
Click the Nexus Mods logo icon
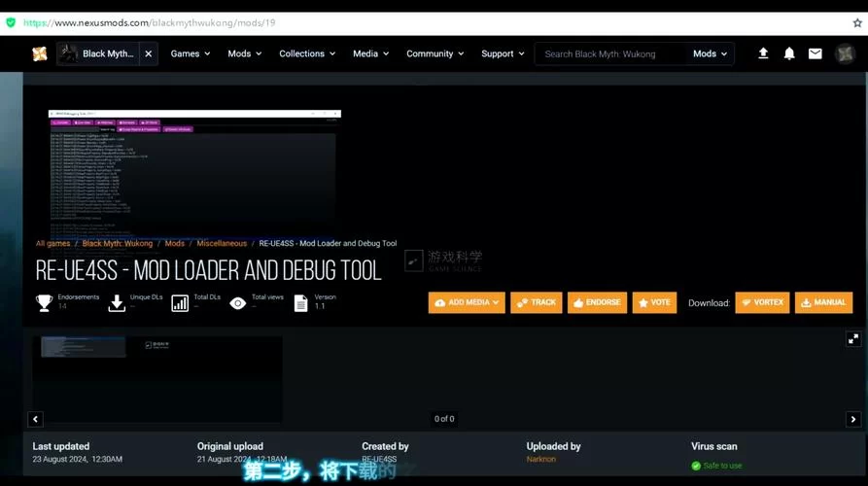[x=39, y=53]
